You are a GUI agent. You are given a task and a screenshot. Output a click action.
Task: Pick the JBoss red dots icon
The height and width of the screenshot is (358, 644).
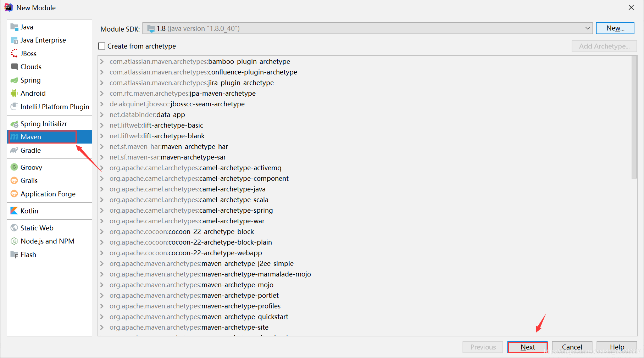14,54
